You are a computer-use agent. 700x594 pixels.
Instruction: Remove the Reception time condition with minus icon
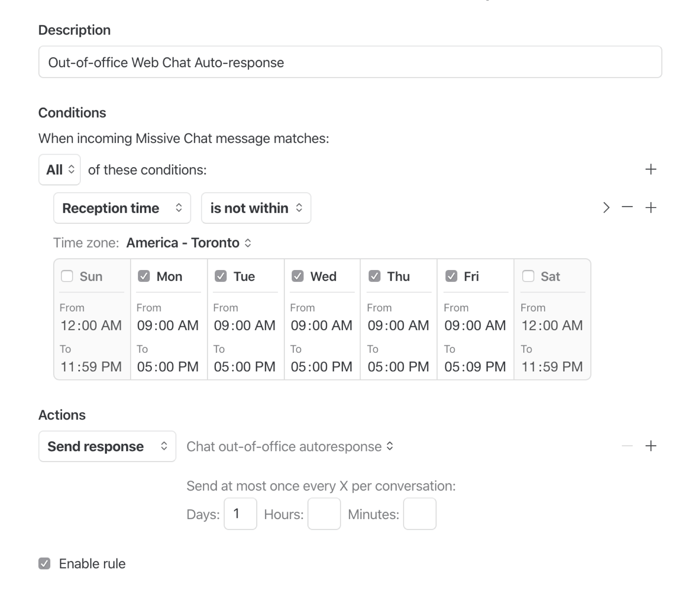(x=627, y=208)
